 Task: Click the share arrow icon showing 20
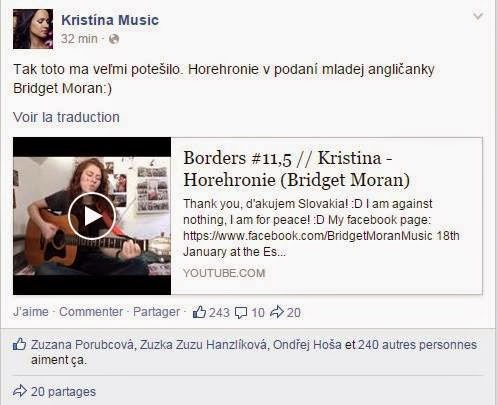(277, 312)
